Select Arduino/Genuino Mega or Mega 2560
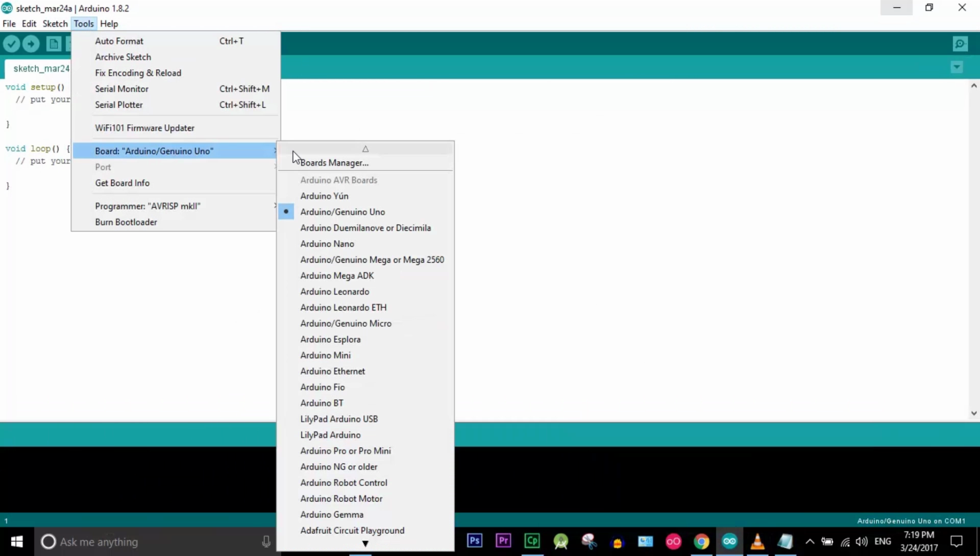 coord(372,260)
